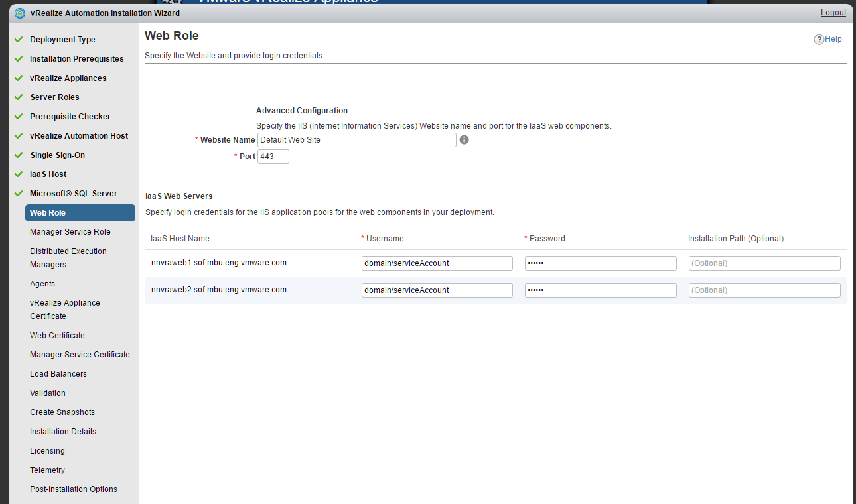Select the Web Role step
The height and width of the screenshot is (504, 856).
[x=80, y=213]
